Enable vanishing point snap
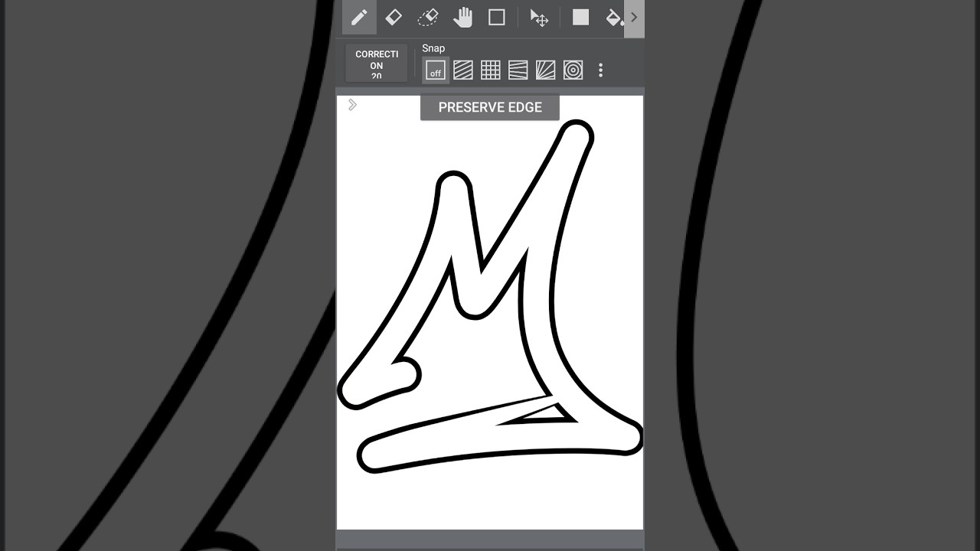 point(518,70)
